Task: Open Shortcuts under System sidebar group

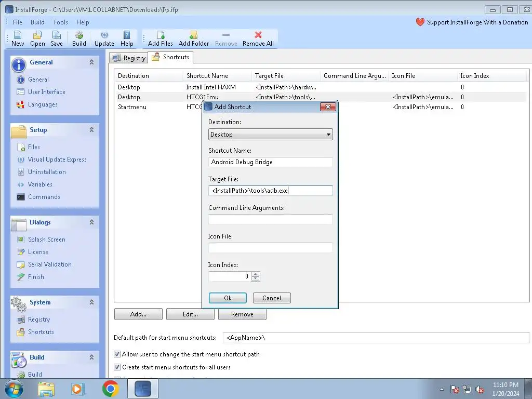Action: [x=41, y=332]
